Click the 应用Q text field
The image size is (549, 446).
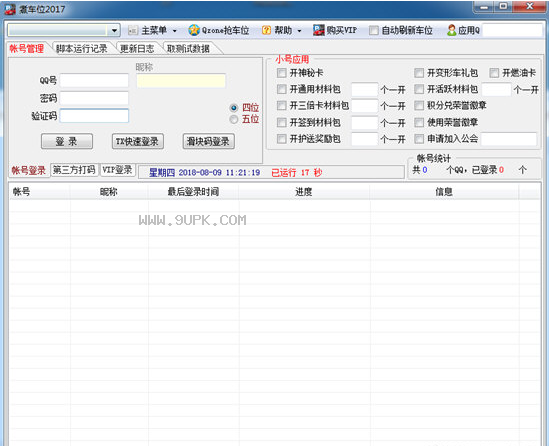click(x=512, y=30)
